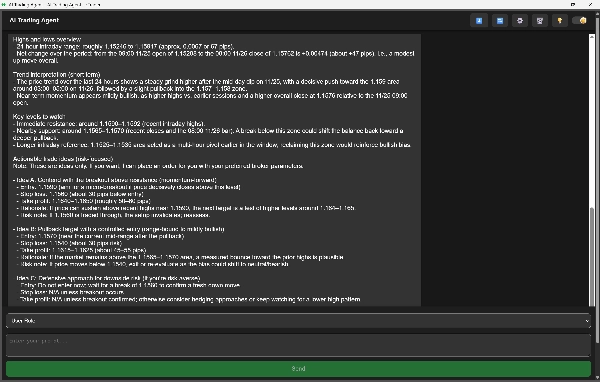Open the User Role dropdown
The width and height of the screenshot is (600, 382).
298,321
